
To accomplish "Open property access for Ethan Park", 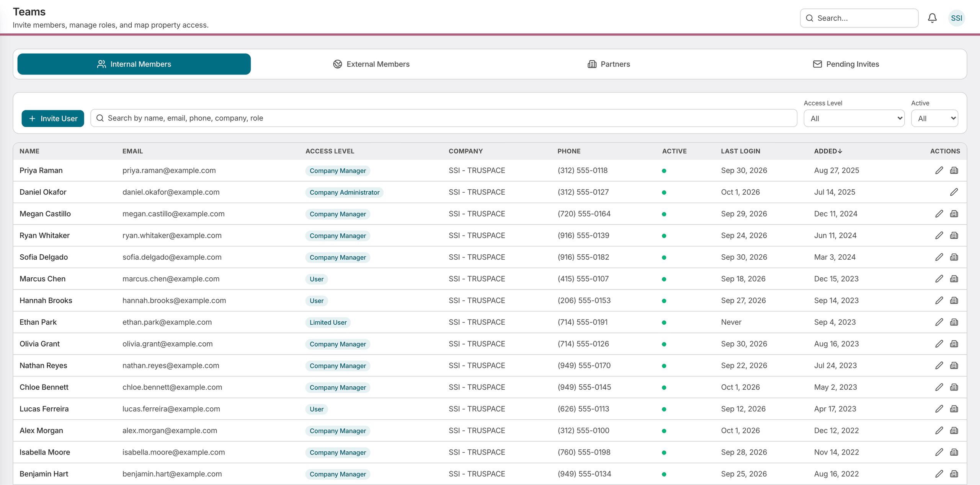I will tap(954, 322).
